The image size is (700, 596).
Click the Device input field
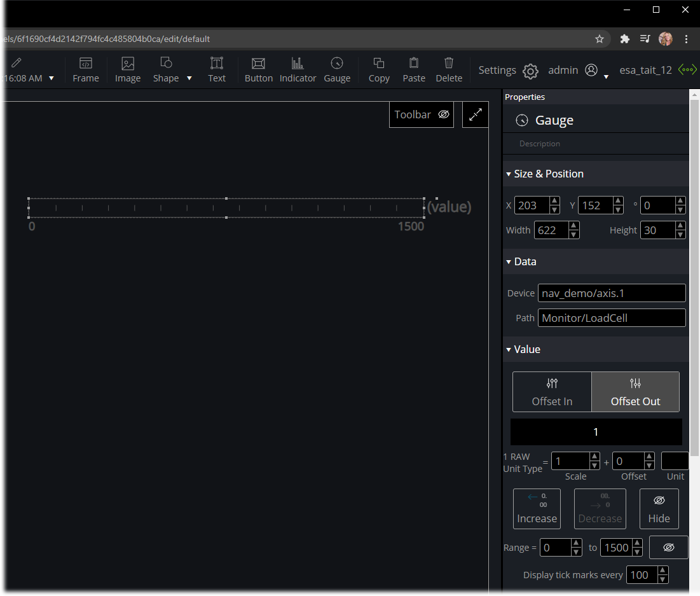(612, 293)
